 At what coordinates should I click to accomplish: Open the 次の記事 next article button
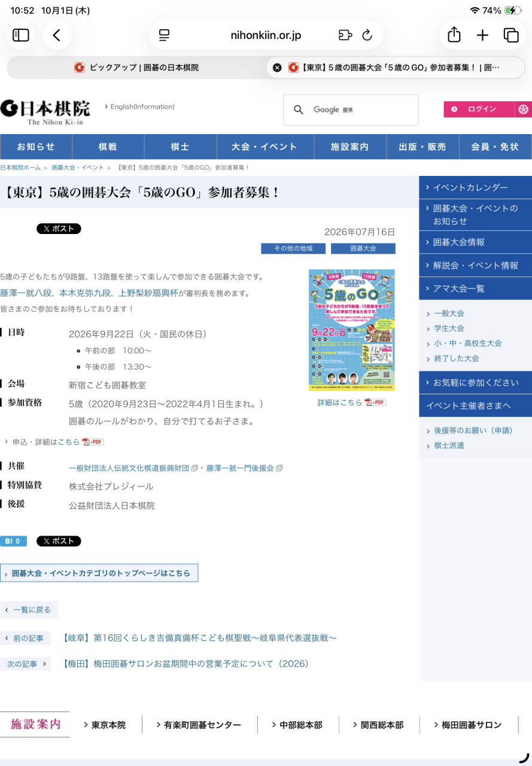click(x=25, y=664)
